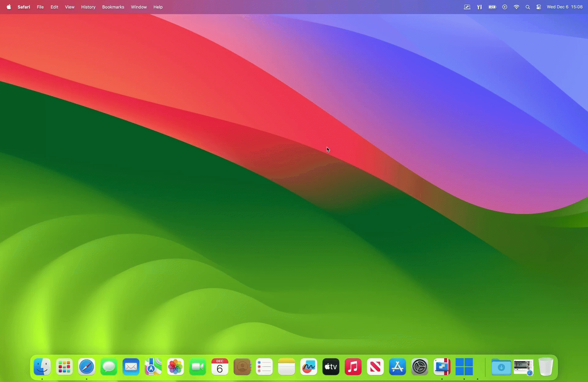Open the App Store icon

point(397,367)
